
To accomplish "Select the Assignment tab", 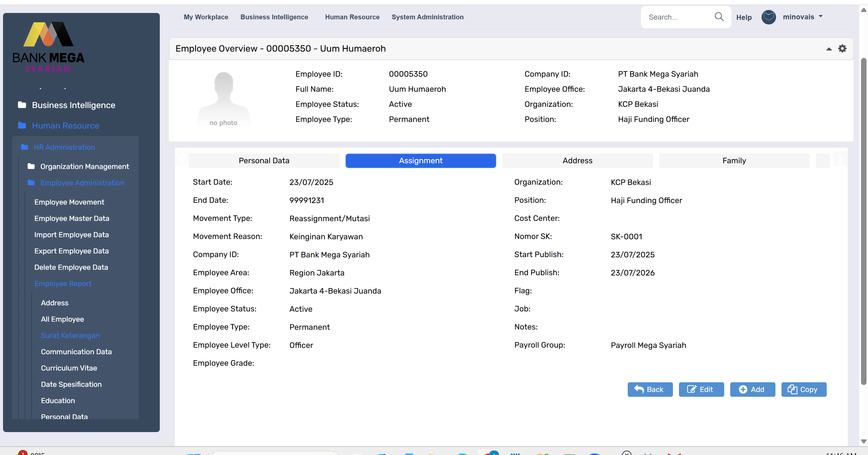I will [x=421, y=161].
